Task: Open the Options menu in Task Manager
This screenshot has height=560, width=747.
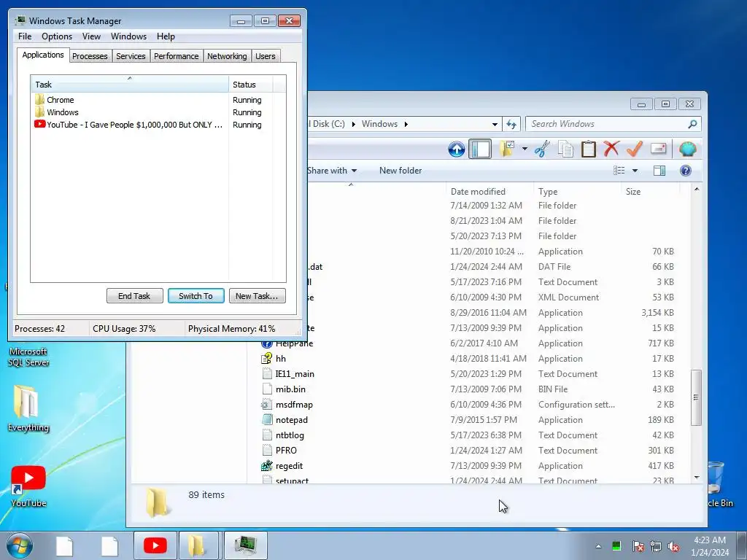Action: (57, 36)
